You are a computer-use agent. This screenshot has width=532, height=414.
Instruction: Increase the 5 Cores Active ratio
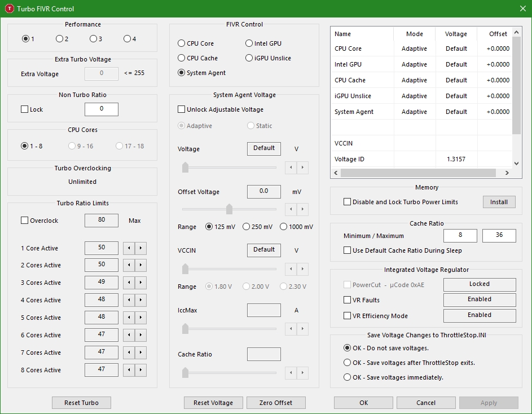[x=141, y=318]
